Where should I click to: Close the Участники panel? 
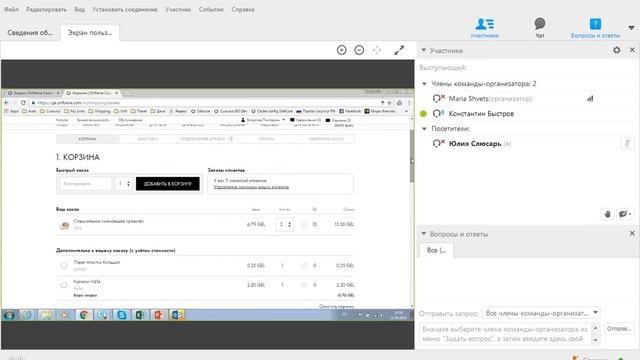pyautogui.click(x=632, y=50)
